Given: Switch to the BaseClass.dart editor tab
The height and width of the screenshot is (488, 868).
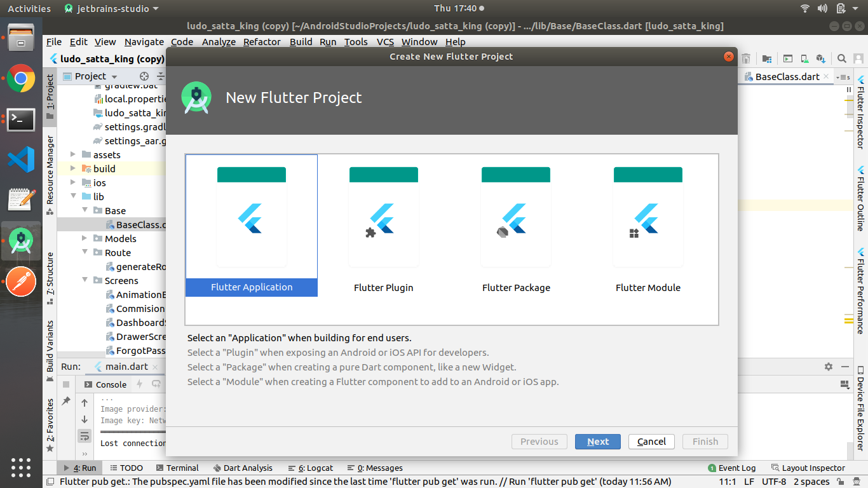Looking at the screenshot, I should [787, 76].
